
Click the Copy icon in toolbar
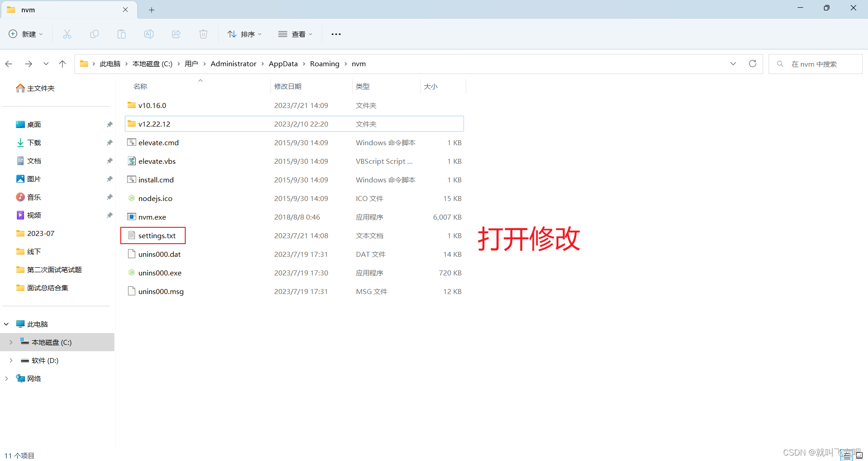pyautogui.click(x=94, y=34)
